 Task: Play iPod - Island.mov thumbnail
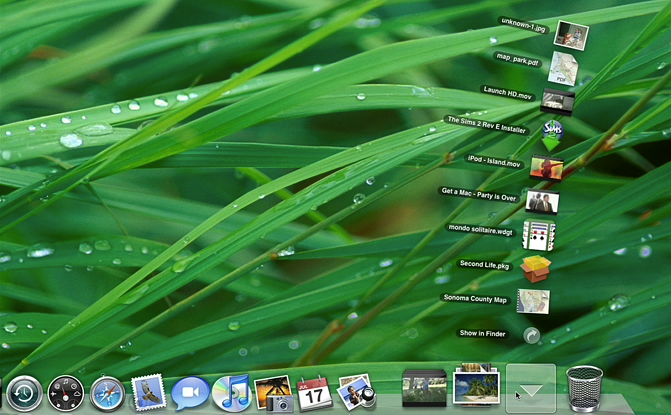(546, 168)
